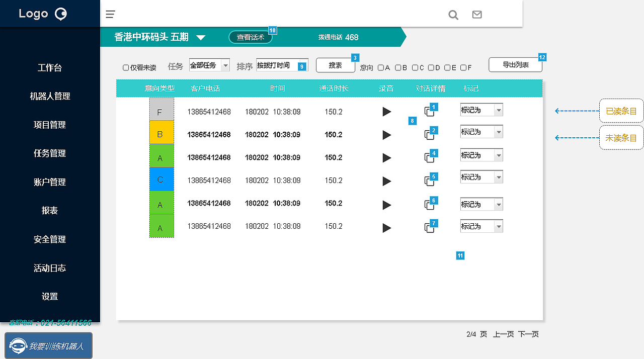The image size is (644, 359).
Task: Open 标记为 dropdown in last A row
Action: (481, 226)
